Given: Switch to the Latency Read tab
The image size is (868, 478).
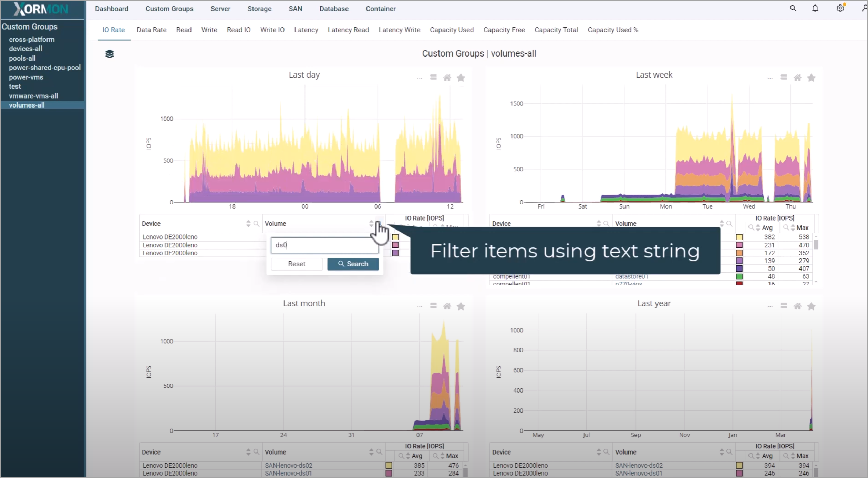Looking at the screenshot, I should coord(348,30).
